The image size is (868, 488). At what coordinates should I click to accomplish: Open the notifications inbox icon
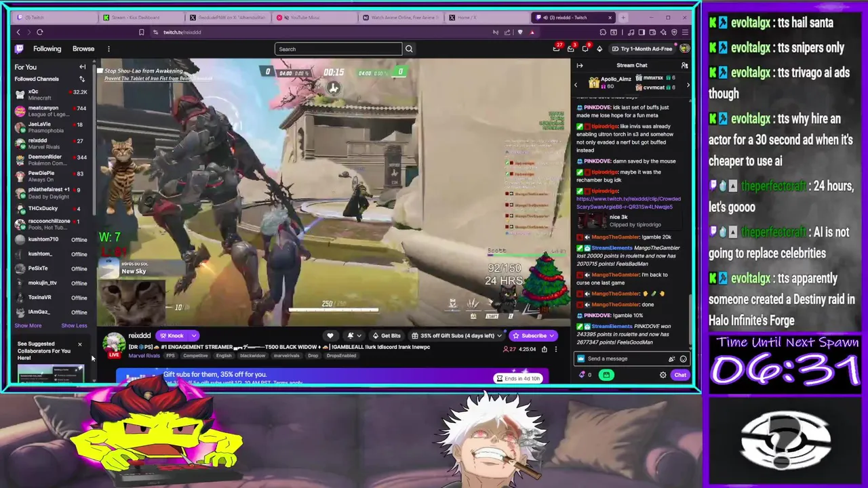coord(571,48)
